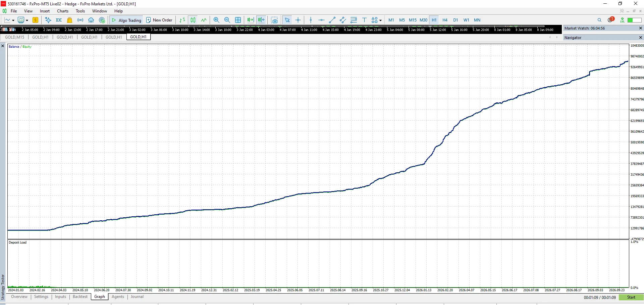644x305 pixels.
Task: Select the H4 timeframe
Action: tap(445, 20)
